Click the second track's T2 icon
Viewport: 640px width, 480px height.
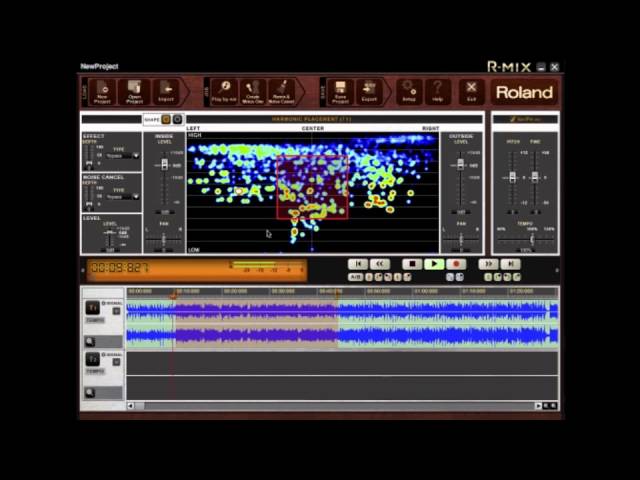tap(93, 359)
